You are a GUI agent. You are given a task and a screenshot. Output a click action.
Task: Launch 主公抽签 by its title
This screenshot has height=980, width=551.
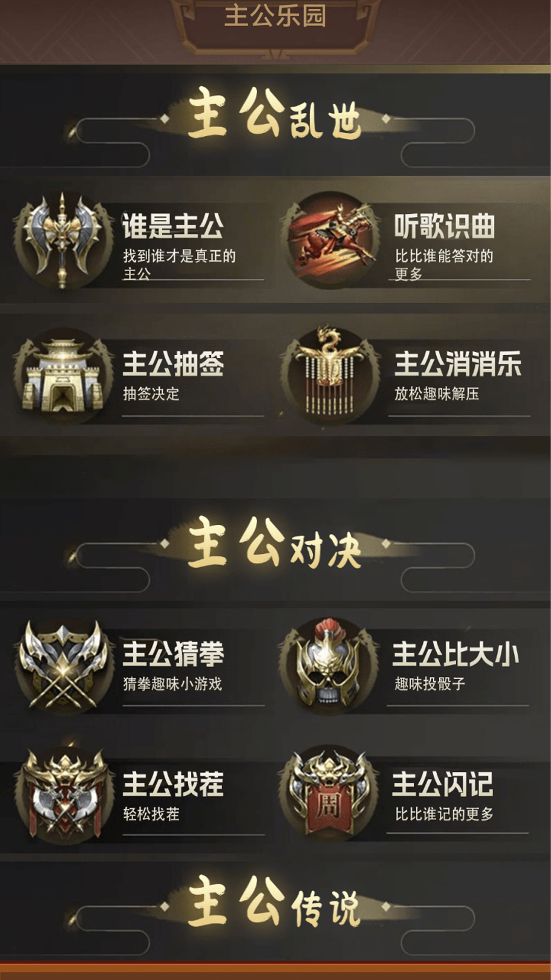pos(173,363)
